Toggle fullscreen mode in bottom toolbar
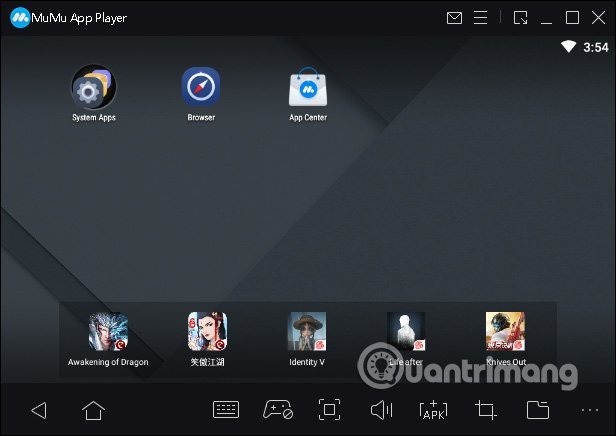The width and height of the screenshot is (616, 436). coord(329,410)
